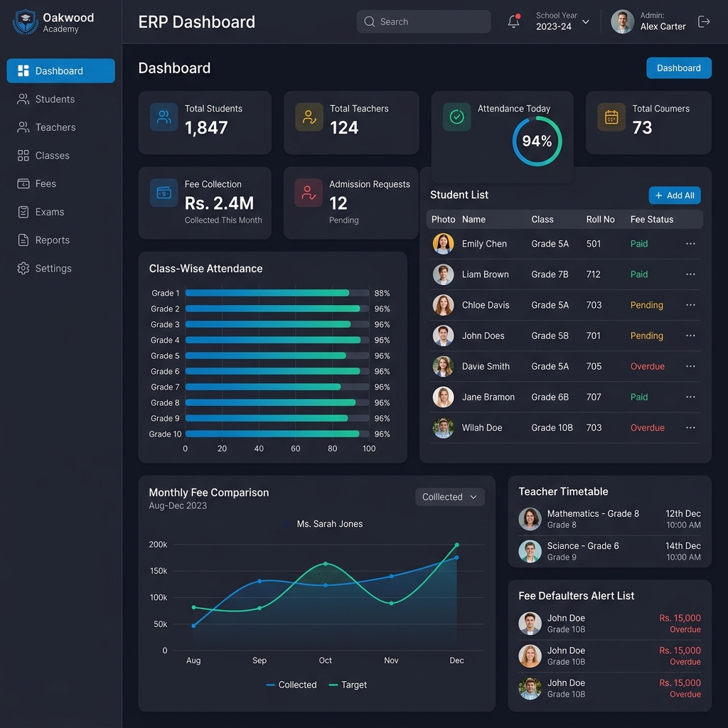Click the Add All button
728x728 pixels.
[675, 196]
